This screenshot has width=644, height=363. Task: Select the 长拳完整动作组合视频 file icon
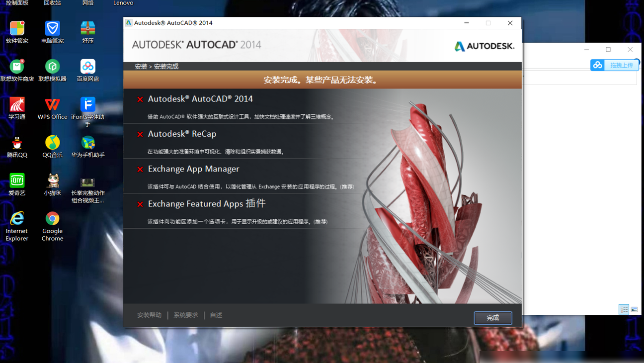click(x=88, y=182)
